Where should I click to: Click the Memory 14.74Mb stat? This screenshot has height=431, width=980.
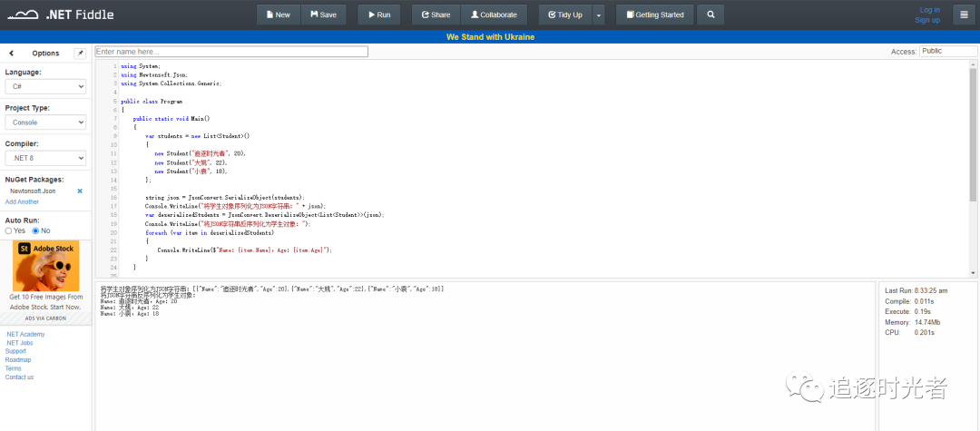coord(913,322)
